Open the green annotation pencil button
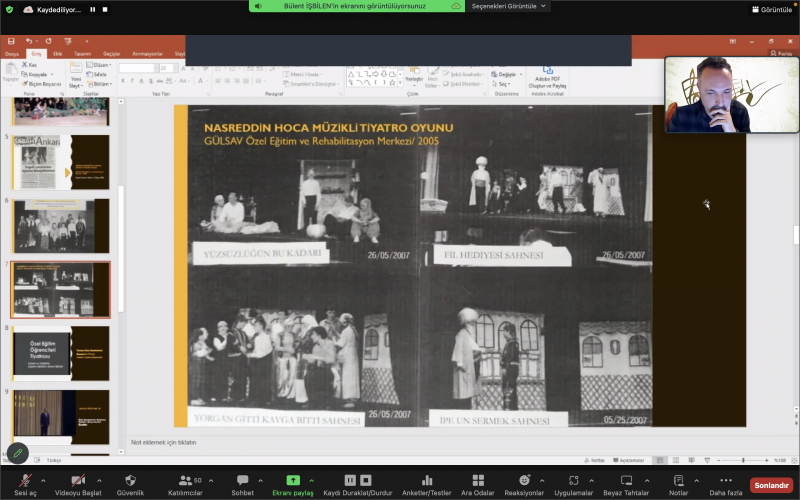Screen dimensions: 800x500 18,453
